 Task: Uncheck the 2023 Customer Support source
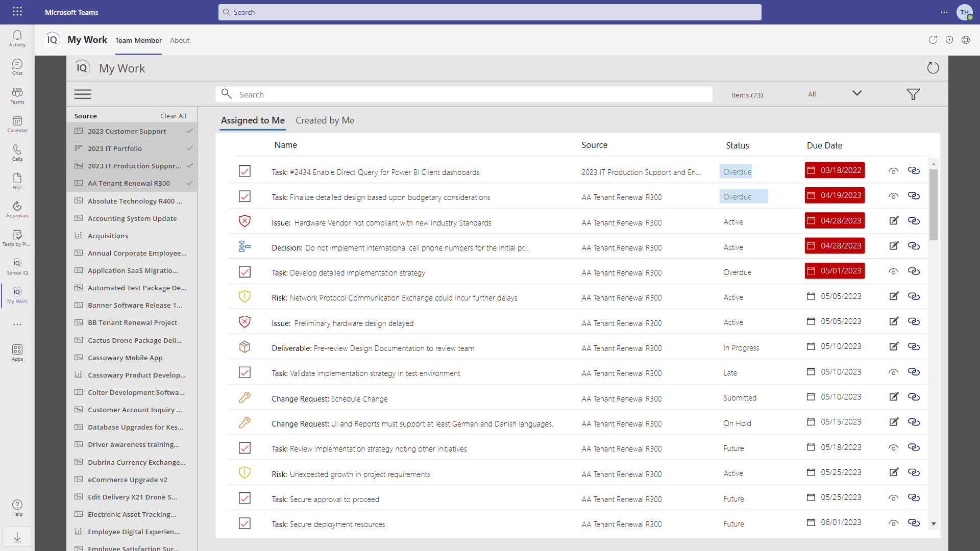coord(132,131)
